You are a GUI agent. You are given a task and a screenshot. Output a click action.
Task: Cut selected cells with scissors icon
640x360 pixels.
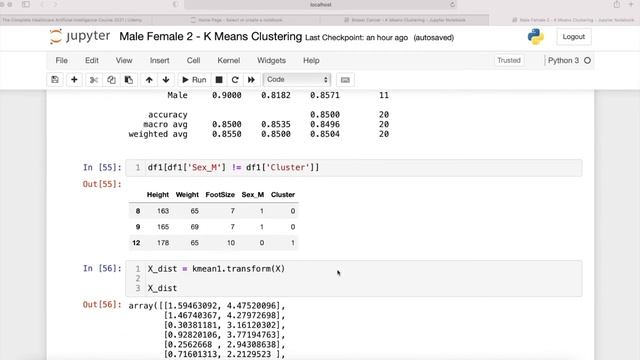94,80
